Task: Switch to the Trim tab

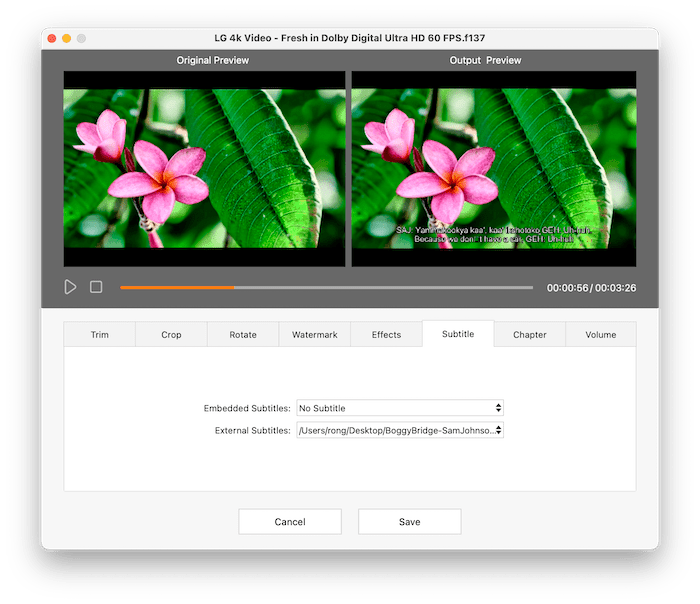Action: (x=99, y=335)
